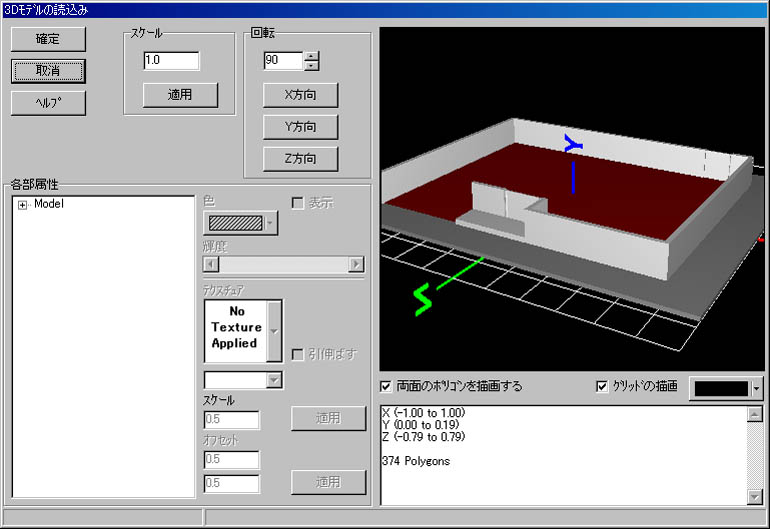
Task: Click the Z (-0.79 to 0.79) line
Action: click(423, 437)
